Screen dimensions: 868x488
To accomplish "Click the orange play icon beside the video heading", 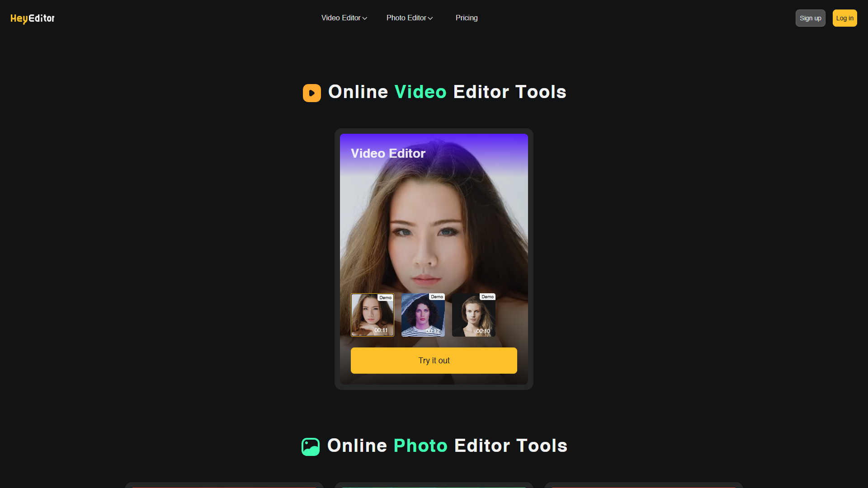I will (x=311, y=93).
